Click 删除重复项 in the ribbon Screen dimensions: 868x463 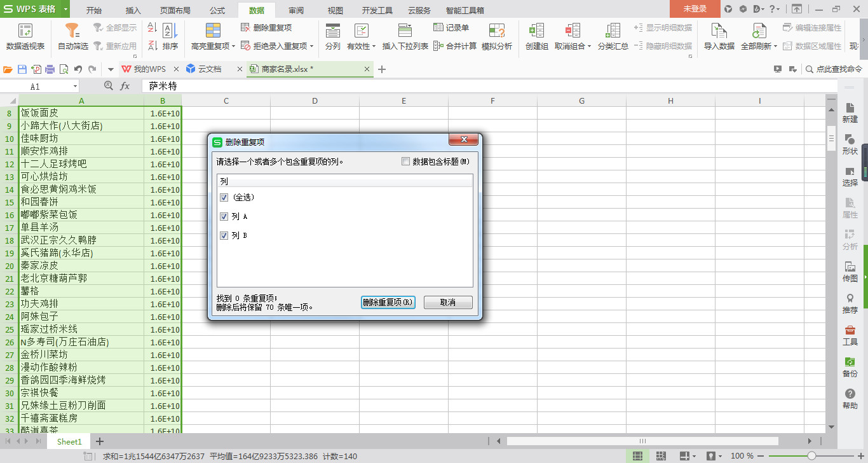(266, 27)
